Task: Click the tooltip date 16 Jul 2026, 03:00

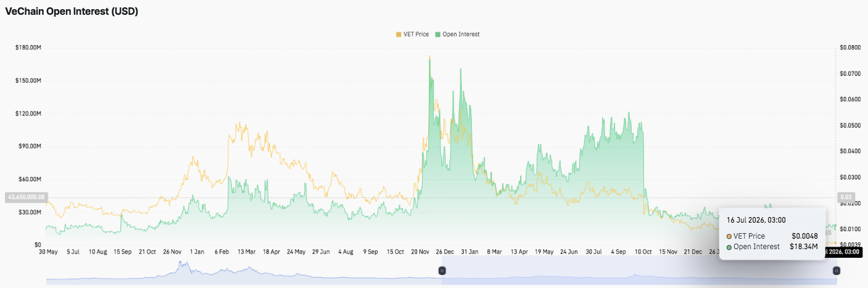Action: pyautogui.click(x=756, y=220)
